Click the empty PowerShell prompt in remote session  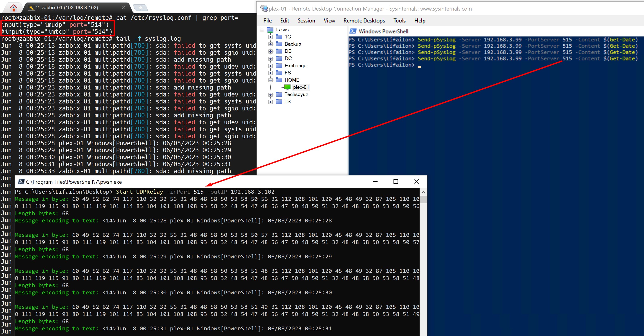click(385, 65)
